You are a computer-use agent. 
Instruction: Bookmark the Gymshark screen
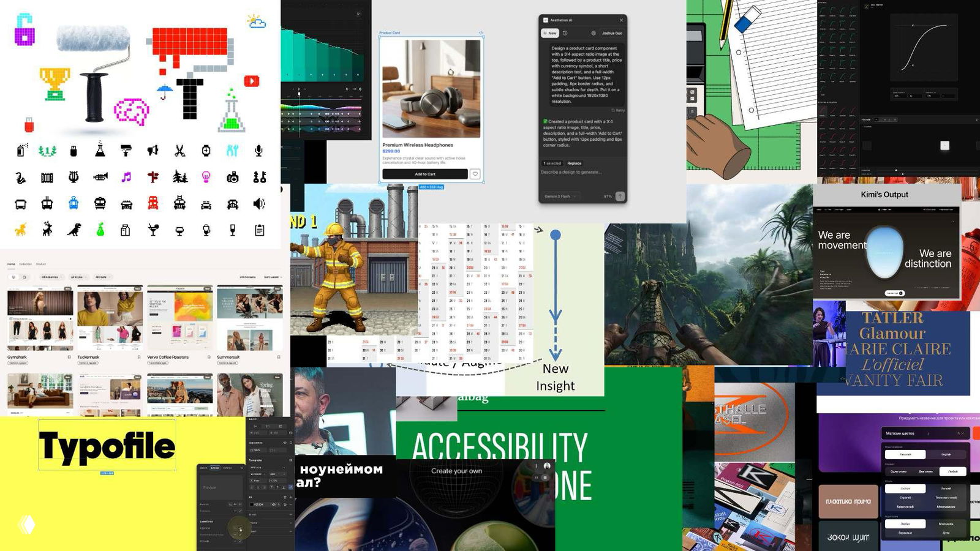tap(69, 357)
